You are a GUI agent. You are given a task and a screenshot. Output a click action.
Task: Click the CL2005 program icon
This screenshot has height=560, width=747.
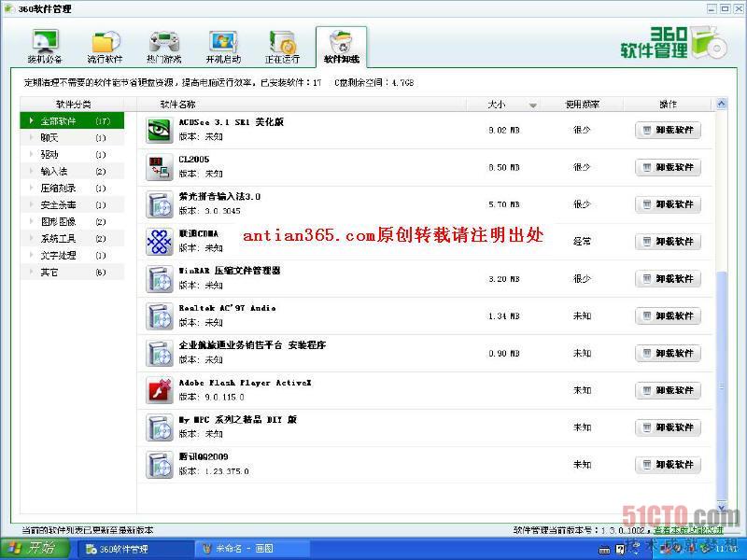tap(160, 167)
